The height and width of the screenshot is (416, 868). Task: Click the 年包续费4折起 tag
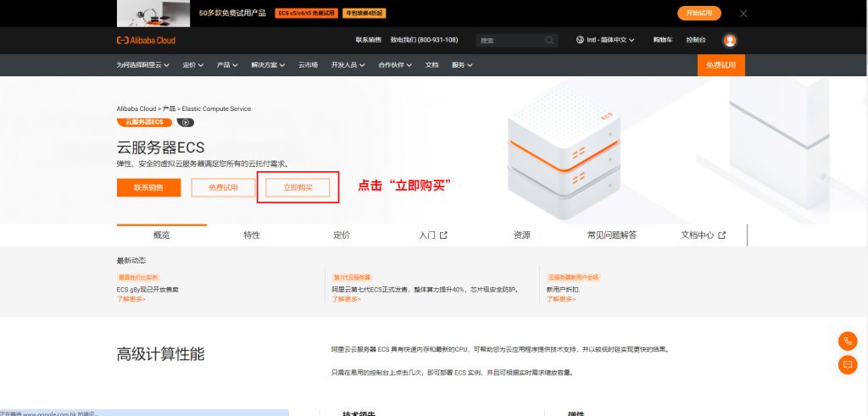click(x=364, y=14)
